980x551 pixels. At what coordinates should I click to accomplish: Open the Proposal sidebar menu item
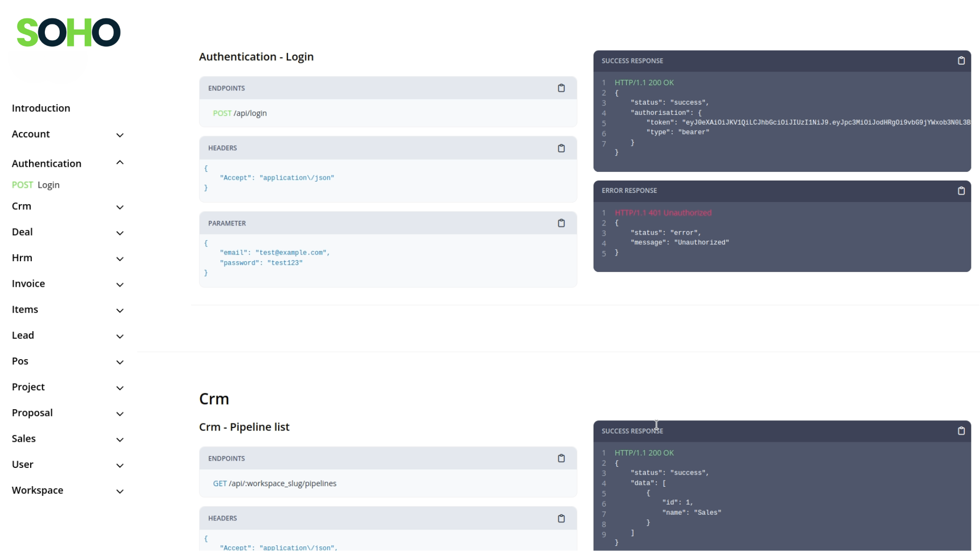tap(32, 413)
